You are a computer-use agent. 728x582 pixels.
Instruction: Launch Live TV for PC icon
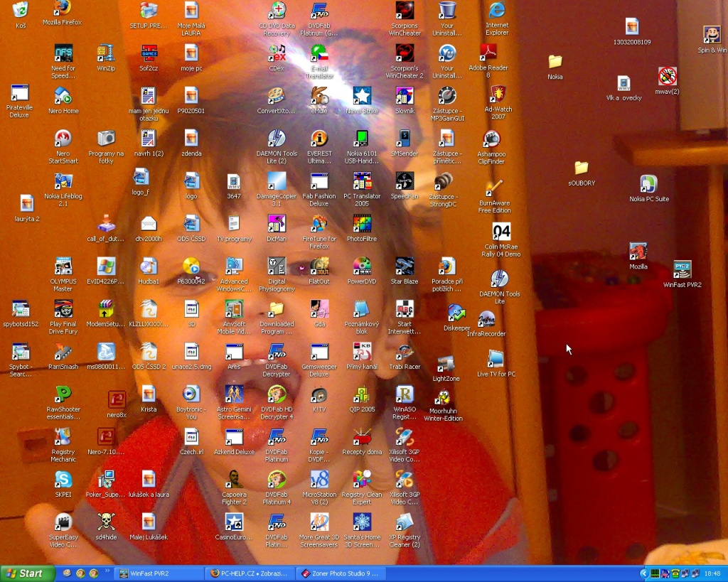coord(496,364)
